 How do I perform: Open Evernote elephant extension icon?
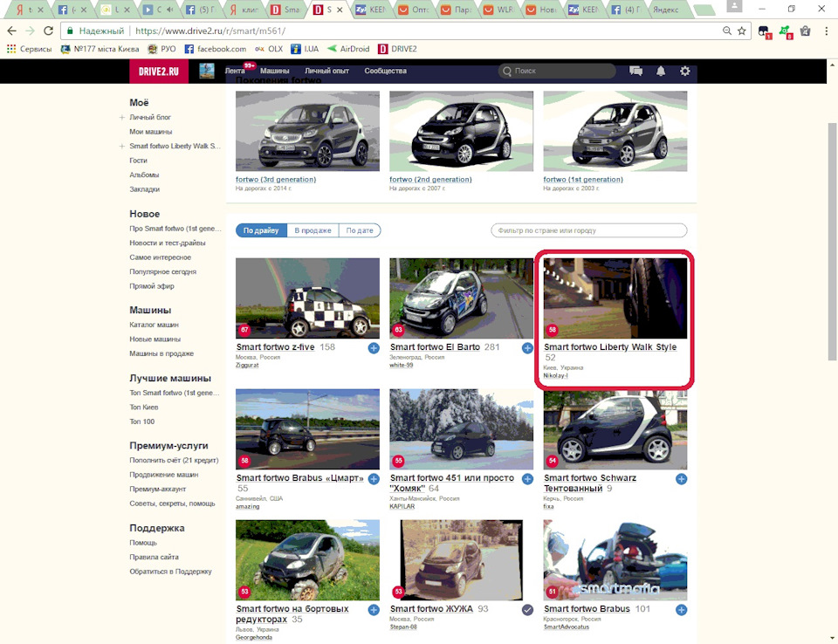click(765, 31)
